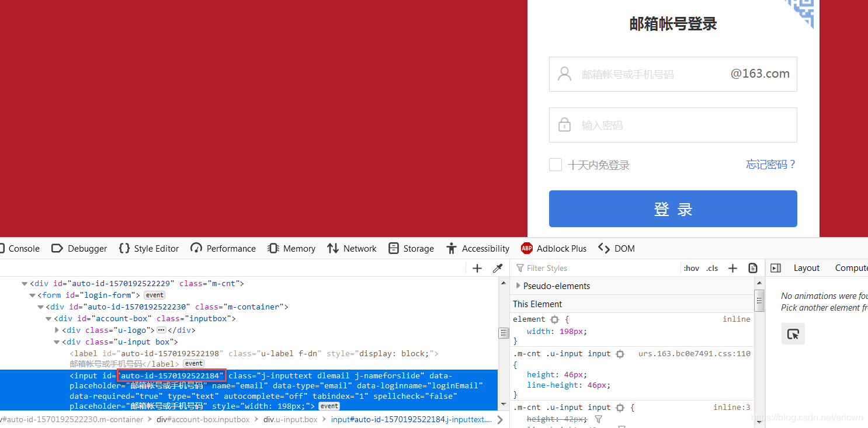Open the Storage tab
This screenshot has width=868, height=428.
click(411, 248)
